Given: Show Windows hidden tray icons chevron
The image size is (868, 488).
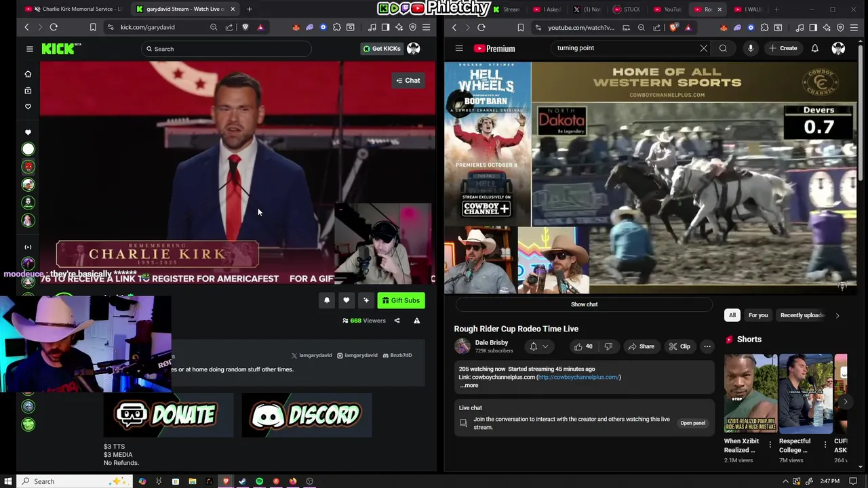Looking at the screenshot, I should (x=786, y=481).
